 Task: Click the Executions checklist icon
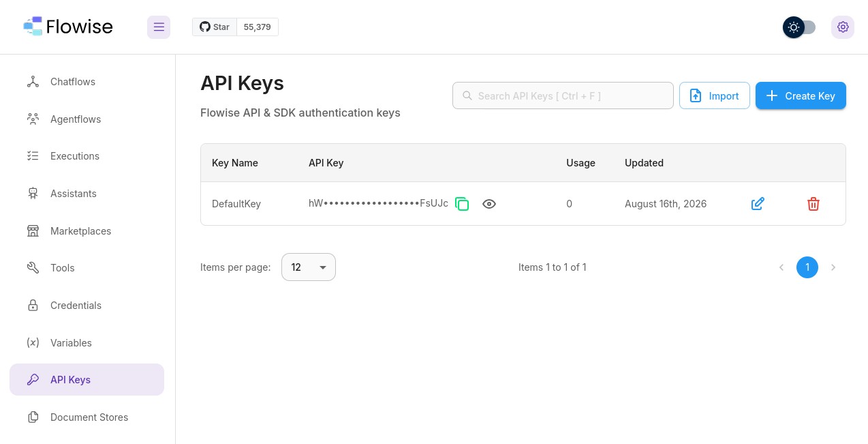(x=33, y=156)
